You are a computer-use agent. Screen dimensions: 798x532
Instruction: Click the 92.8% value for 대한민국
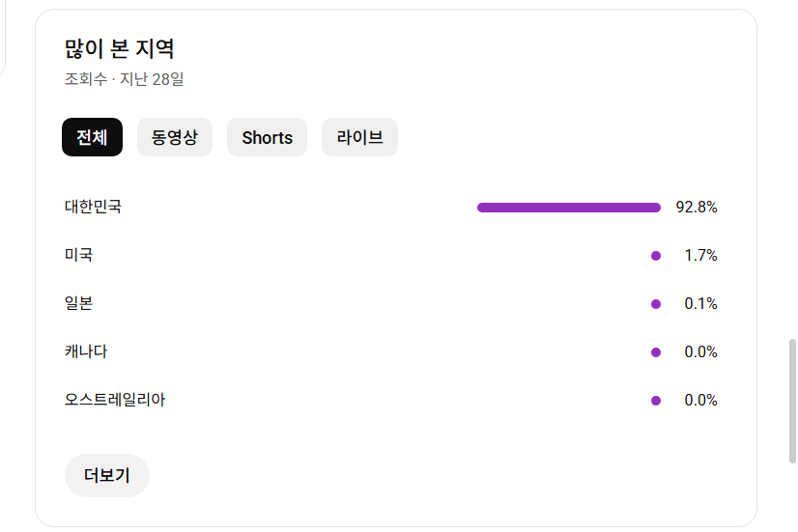pos(697,208)
